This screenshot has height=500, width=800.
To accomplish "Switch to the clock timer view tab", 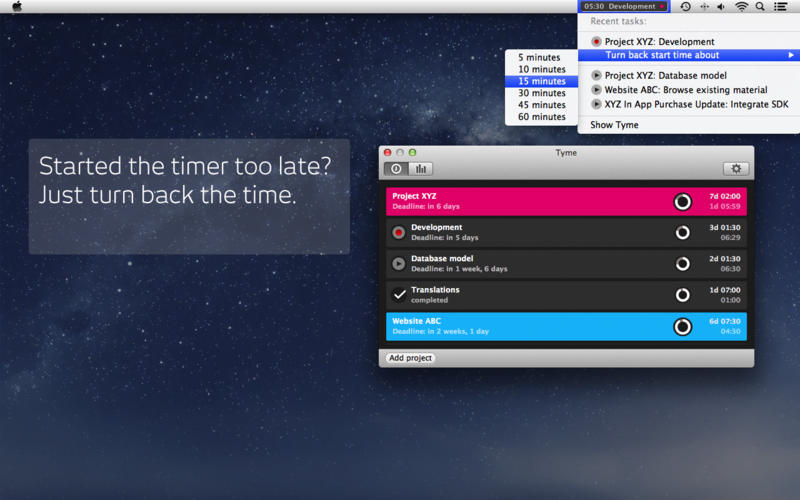I will (396, 169).
